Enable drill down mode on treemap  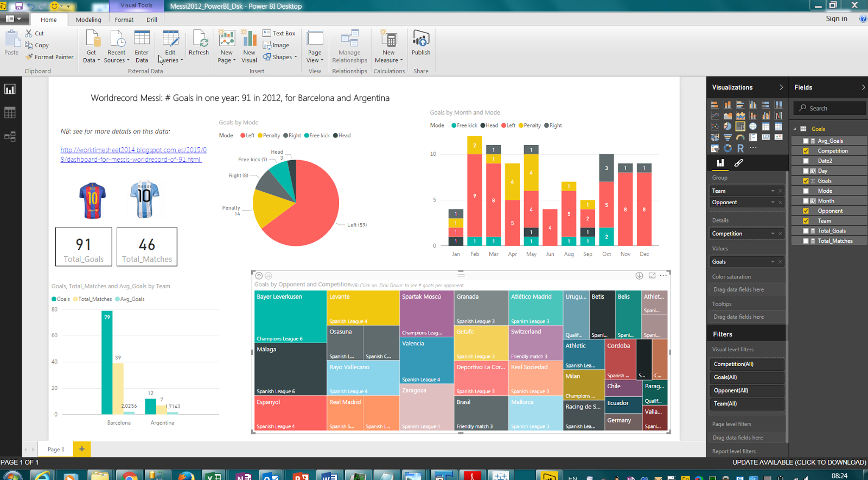639,276
